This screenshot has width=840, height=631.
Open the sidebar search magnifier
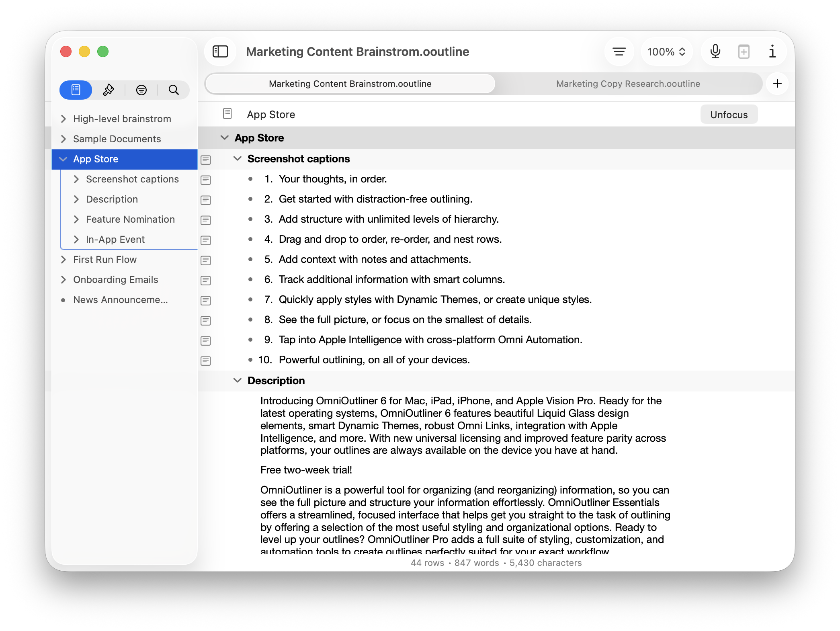click(x=174, y=90)
